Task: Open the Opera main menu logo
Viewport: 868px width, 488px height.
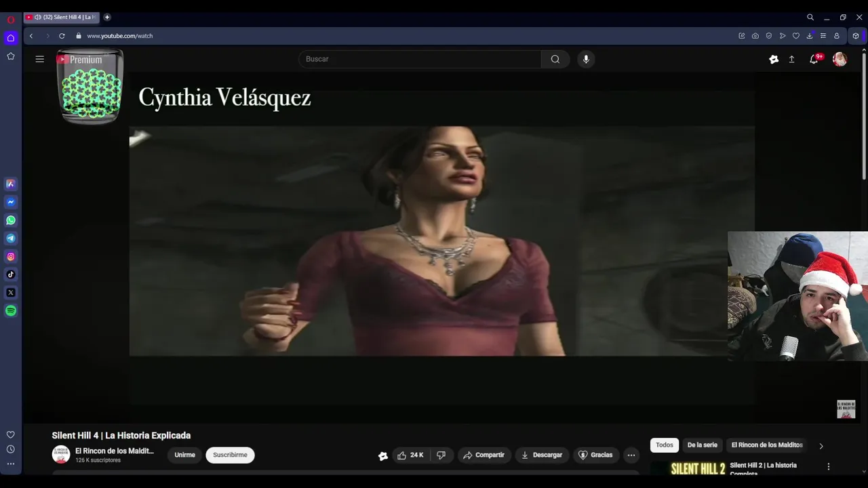Action: tap(11, 20)
